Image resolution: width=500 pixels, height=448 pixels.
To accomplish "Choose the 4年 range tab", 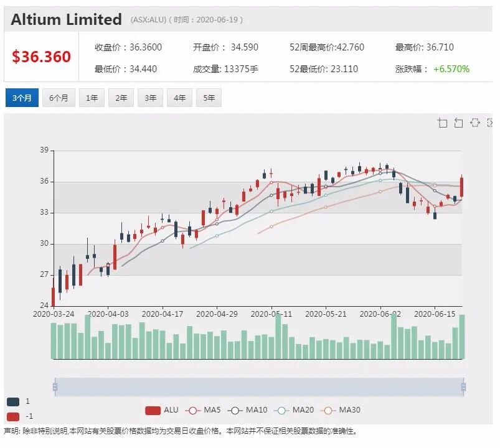I will 179,98.
